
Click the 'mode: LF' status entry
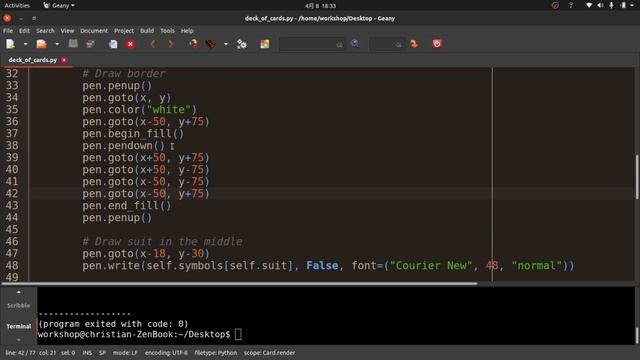pyautogui.click(x=125, y=353)
